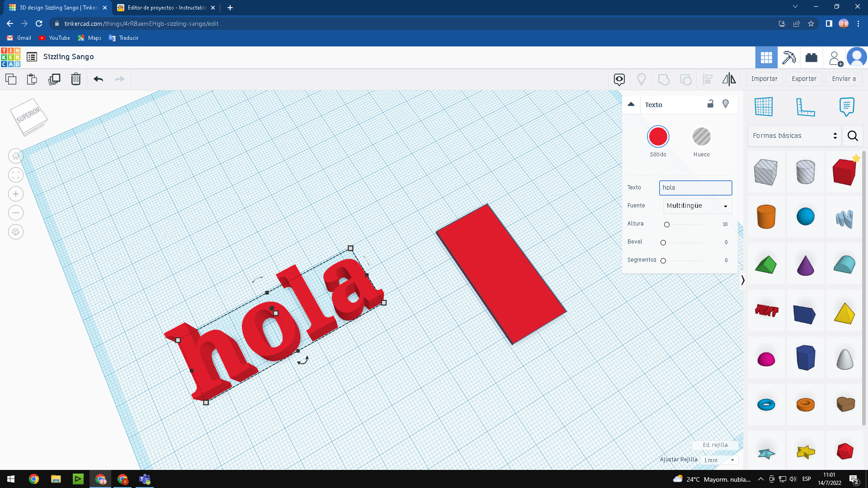The width and height of the screenshot is (868, 488).
Task: Zoom out with the minus button
Action: pyautogui.click(x=16, y=213)
